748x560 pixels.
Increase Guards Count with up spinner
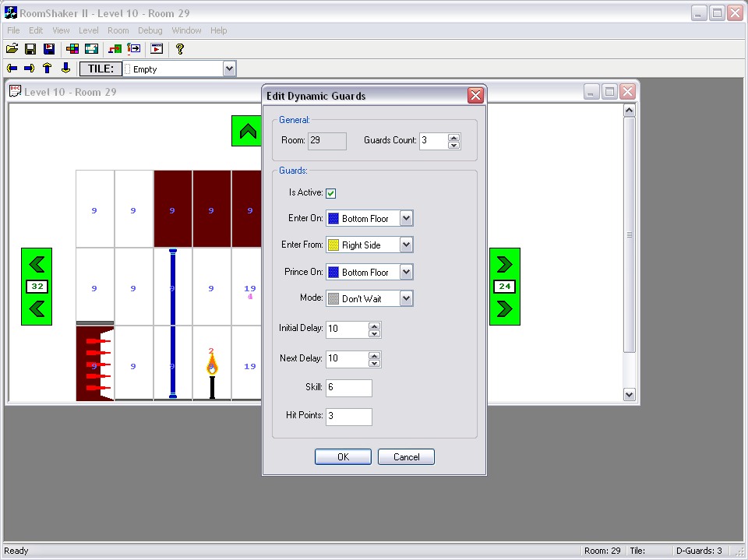click(454, 137)
